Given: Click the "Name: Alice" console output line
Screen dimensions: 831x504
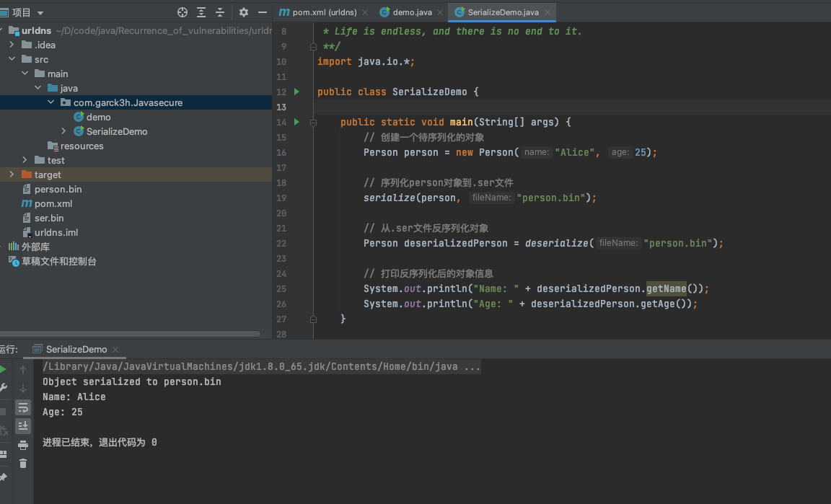Looking at the screenshot, I should [74, 397].
